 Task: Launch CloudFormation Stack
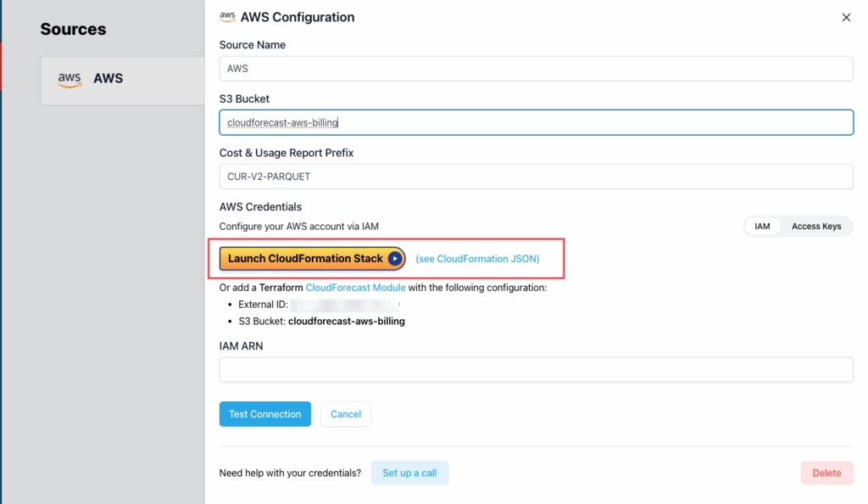tap(312, 259)
